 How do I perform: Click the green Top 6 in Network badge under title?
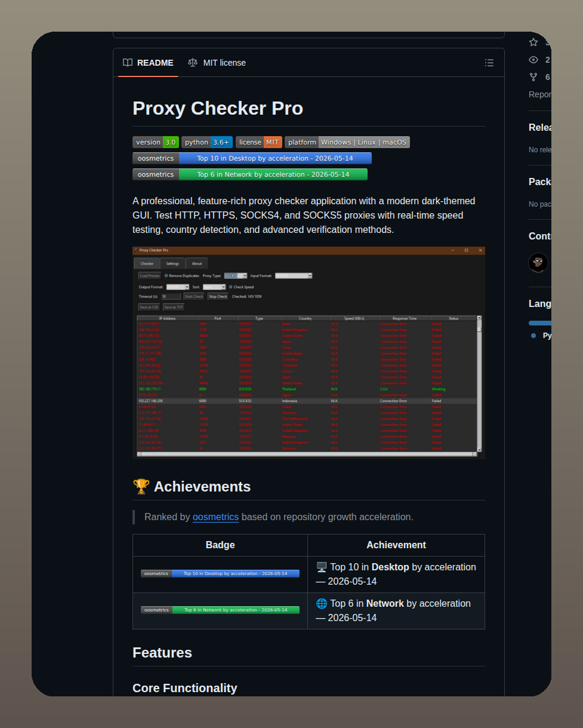pyautogui.click(x=250, y=174)
